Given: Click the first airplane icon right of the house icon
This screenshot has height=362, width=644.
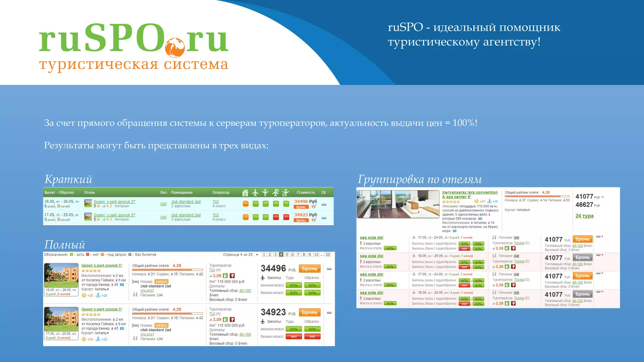Looking at the screenshot, I should point(255,193).
